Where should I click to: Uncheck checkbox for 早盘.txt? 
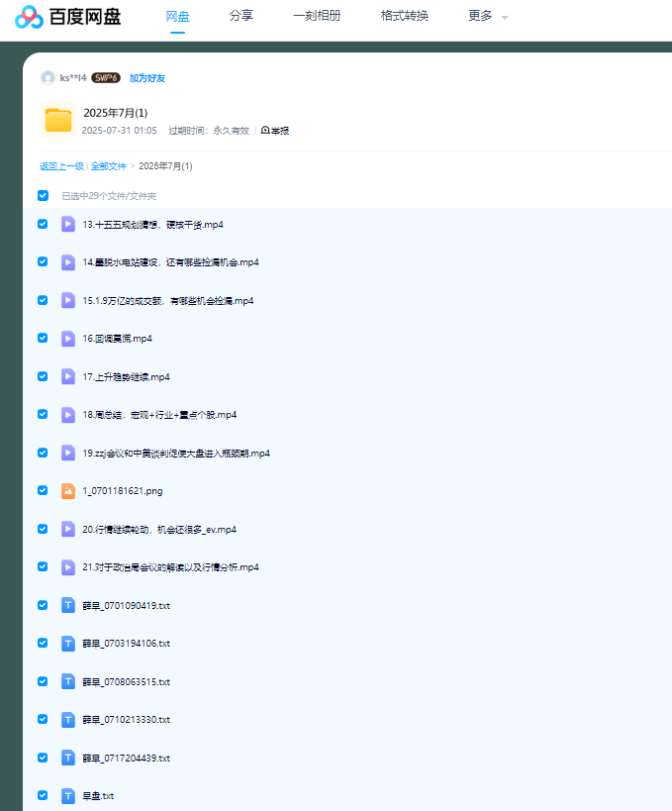coord(43,795)
